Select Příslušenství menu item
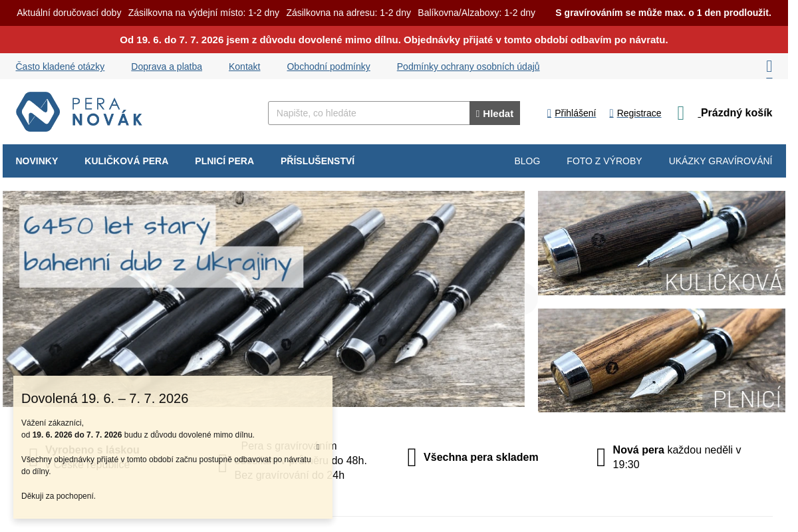 [317, 161]
